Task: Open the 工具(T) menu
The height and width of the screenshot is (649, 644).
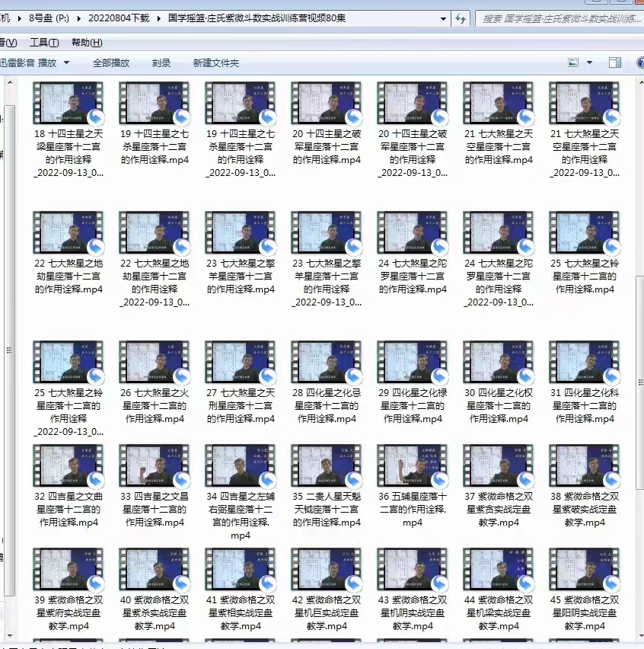Action: point(43,42)
